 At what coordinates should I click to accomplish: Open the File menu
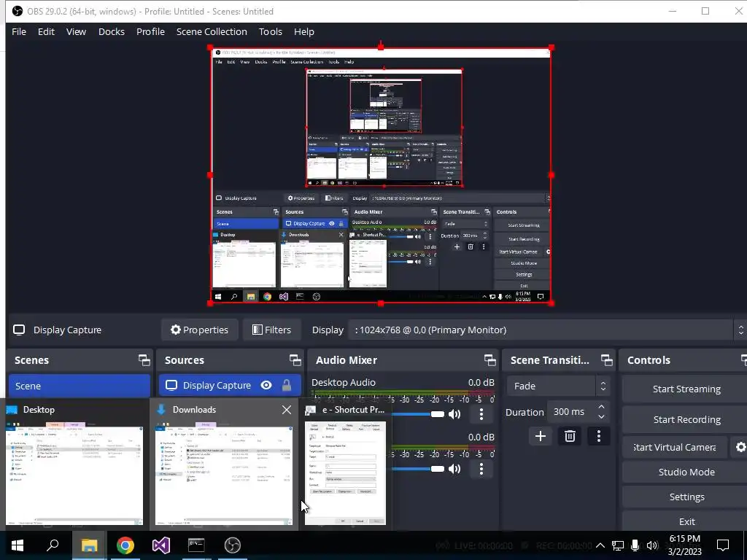pyautogui.click(x=19, y=32)
